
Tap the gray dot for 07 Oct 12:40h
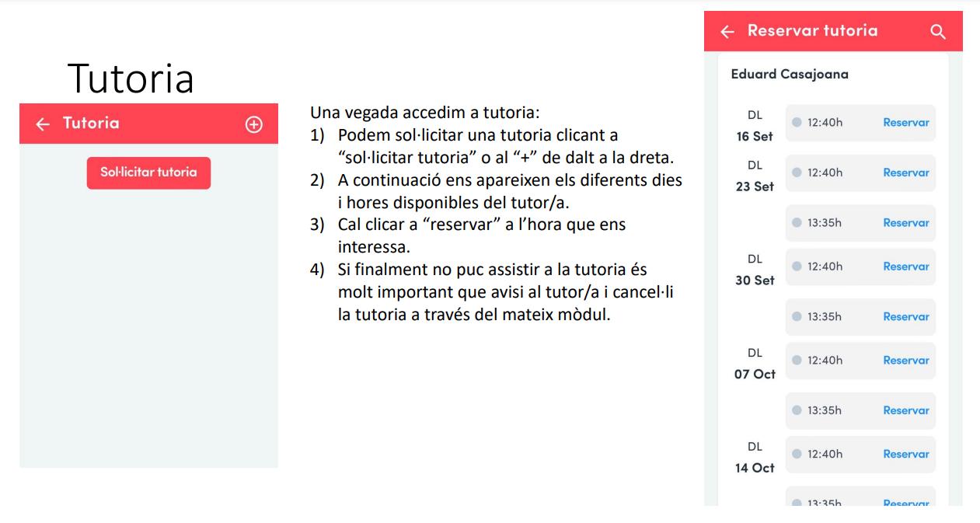797,361
